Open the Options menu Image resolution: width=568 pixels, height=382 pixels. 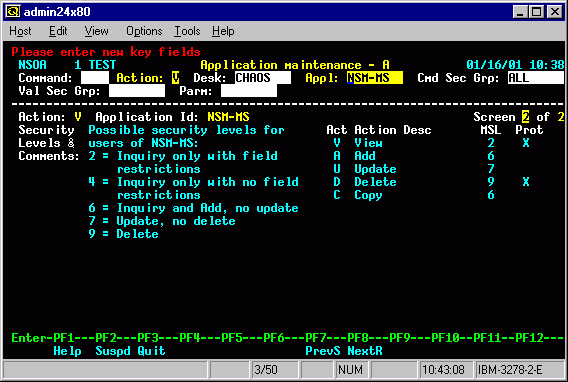point(144,31)
